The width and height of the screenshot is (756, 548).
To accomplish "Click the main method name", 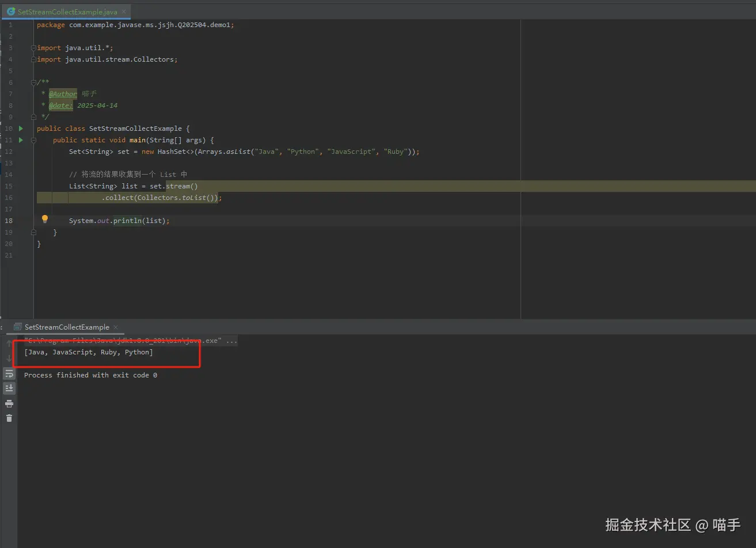I will pyautogui.click(x=137, y=140).
